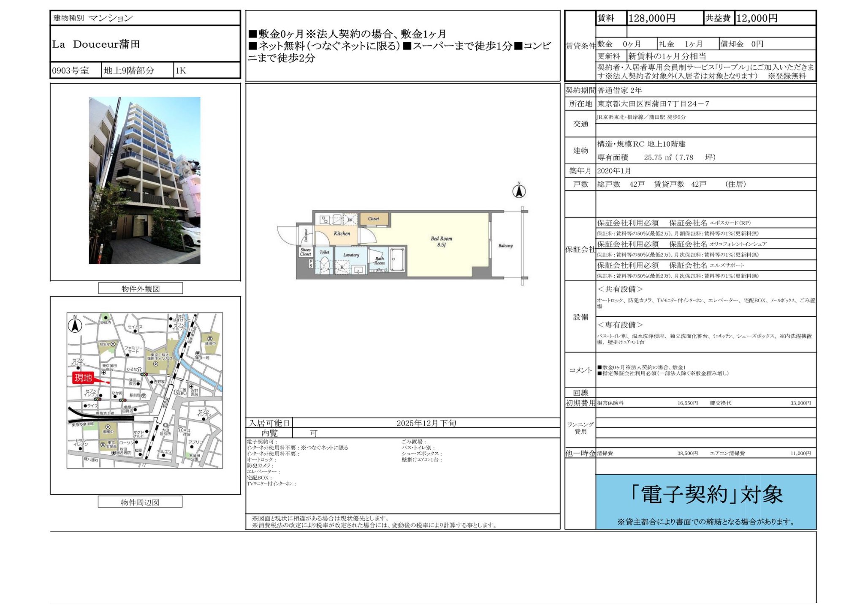
Task: Click the floor plan north compass icon
Action: click(x=519, y=191)
